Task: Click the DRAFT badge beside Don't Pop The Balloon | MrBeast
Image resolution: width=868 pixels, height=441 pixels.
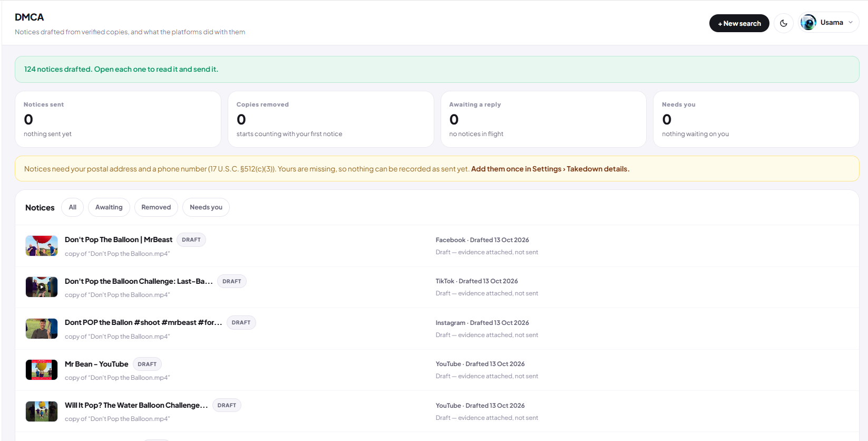Action: point(191,239)
